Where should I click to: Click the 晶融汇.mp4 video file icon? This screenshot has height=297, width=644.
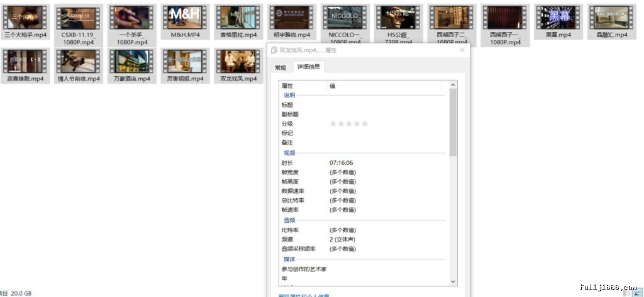612,17
